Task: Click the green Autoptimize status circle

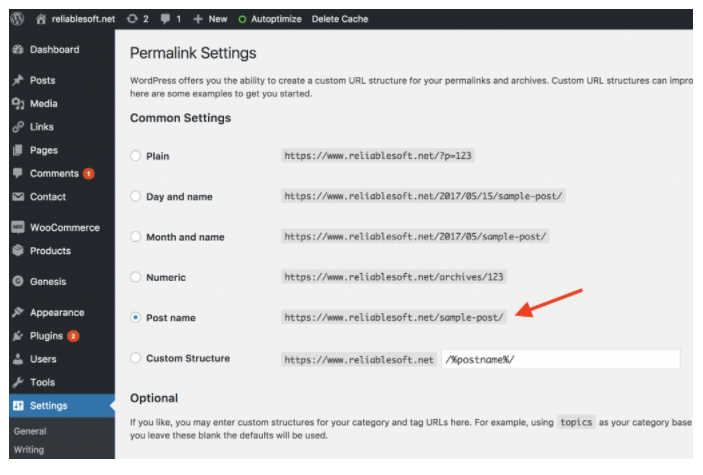Action: click(242, 19)
